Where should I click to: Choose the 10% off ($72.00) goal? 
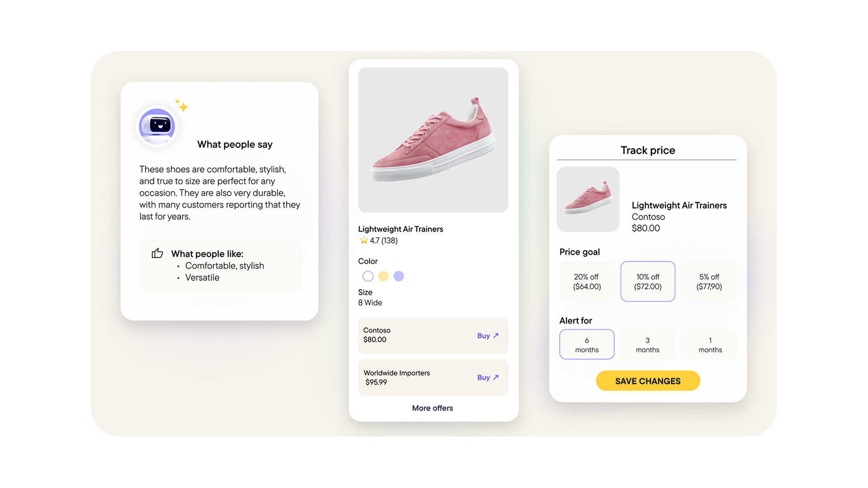648,282
